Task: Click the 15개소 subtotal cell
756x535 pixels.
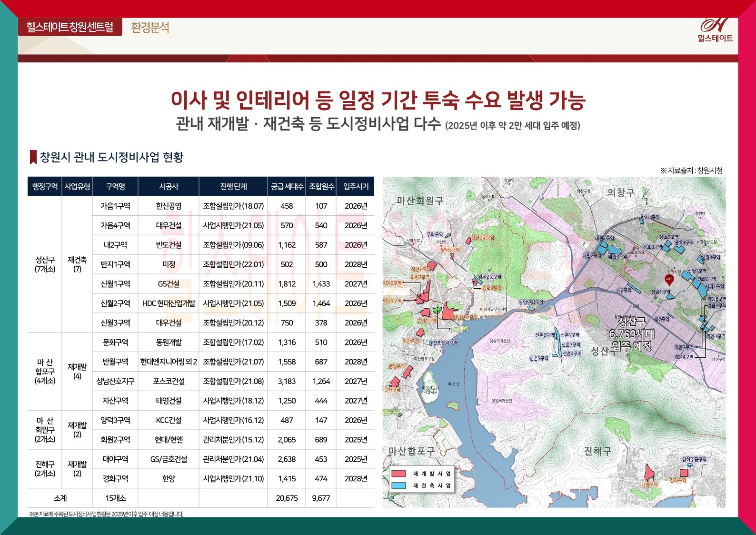Action: pos(115,498)
